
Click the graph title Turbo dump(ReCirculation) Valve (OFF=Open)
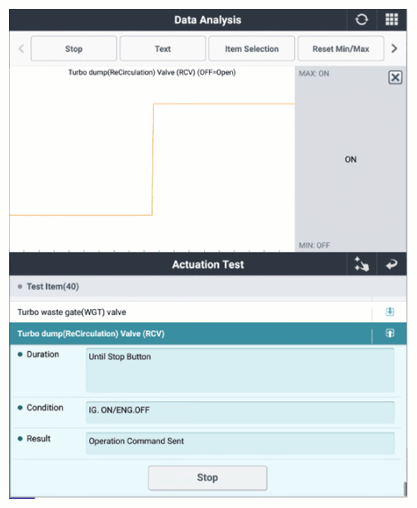[x=152, y=72]
